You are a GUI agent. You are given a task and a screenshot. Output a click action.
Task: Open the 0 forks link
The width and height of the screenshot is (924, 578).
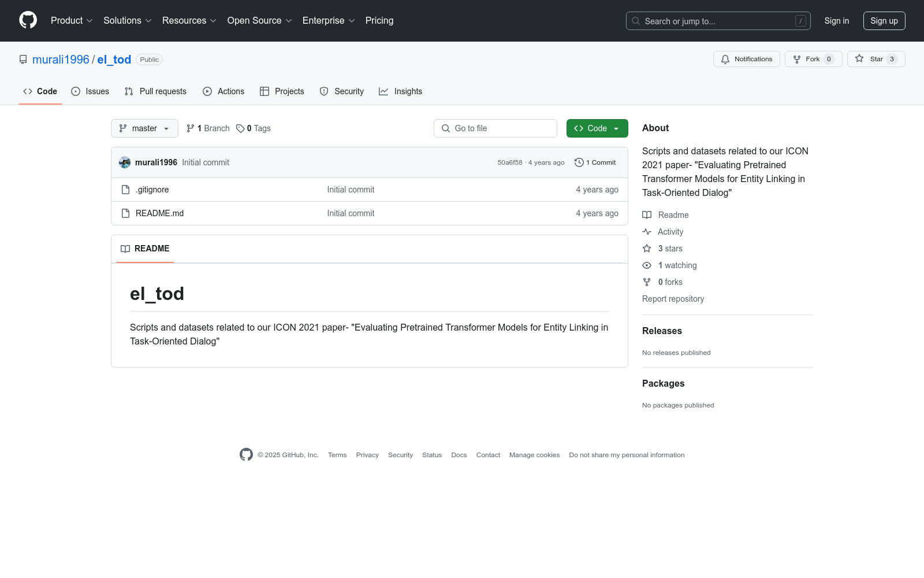(662, 282)
